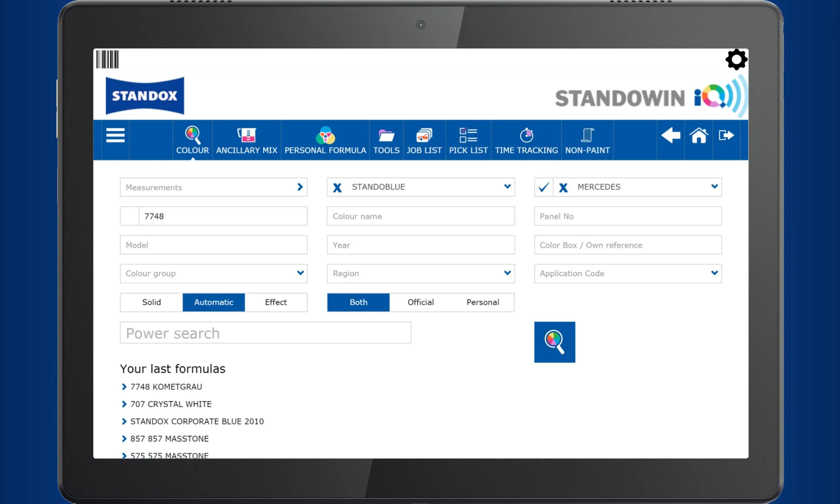840x504 pixels.
Task: Open the Non-Paint section
Action: coord(587,140)
